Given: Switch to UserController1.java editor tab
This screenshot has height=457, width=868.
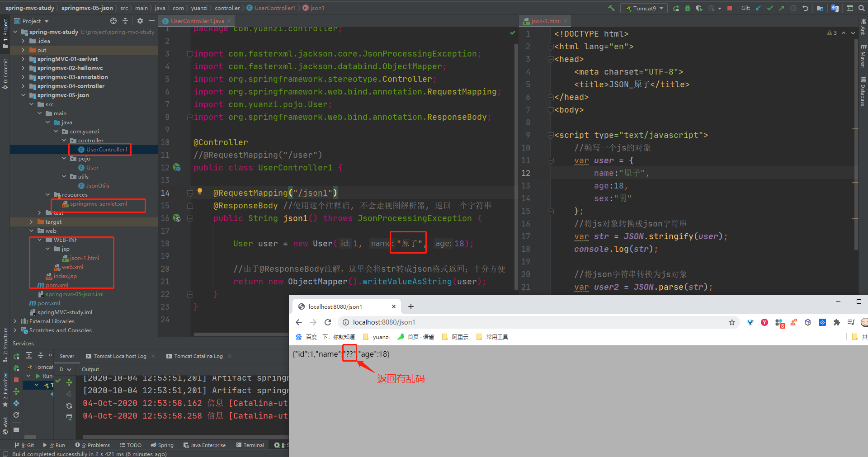Looking at the screenshot, I should [x=197, y=21].
